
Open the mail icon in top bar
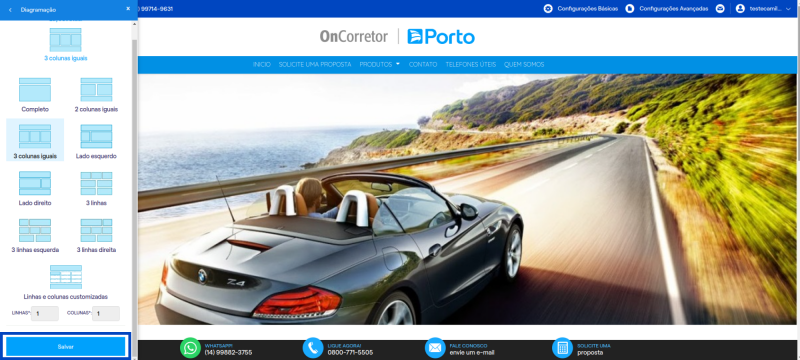[720, 9]
